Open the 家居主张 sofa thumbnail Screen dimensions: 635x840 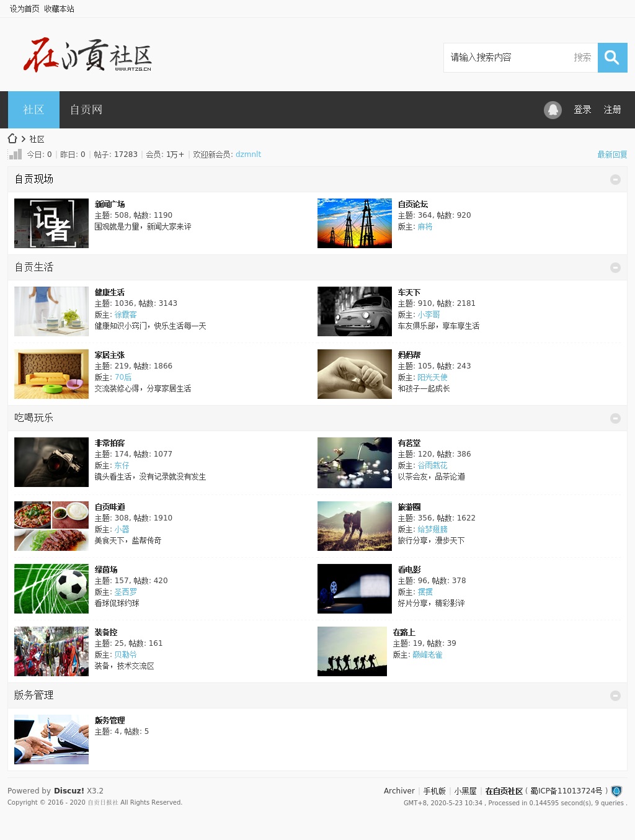tap(51, 374)
